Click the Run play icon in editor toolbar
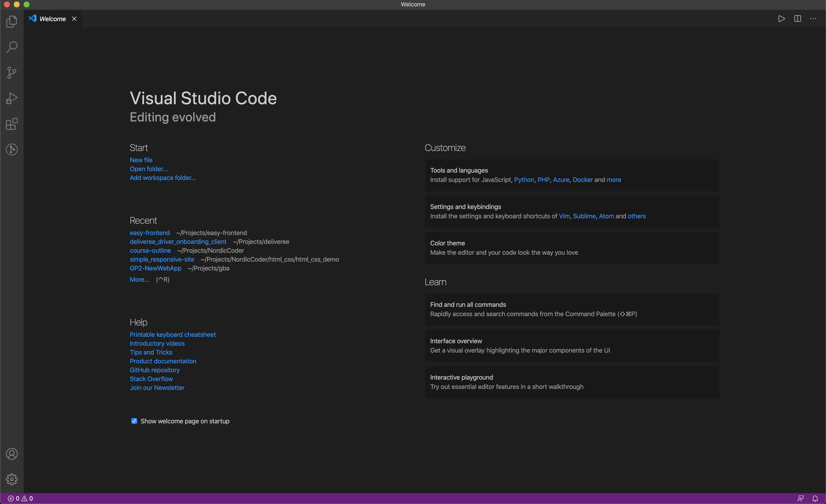This screenshot has height=504, width=826. tap(782, 19)
